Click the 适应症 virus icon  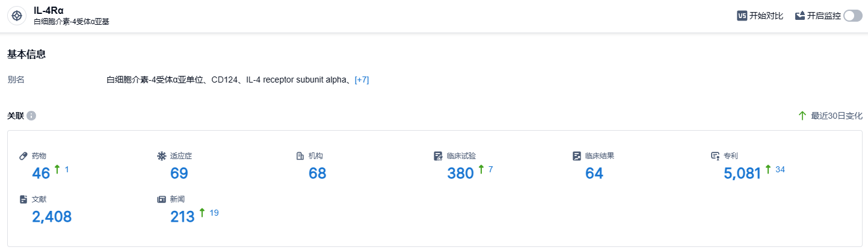[x=161, y=156]
